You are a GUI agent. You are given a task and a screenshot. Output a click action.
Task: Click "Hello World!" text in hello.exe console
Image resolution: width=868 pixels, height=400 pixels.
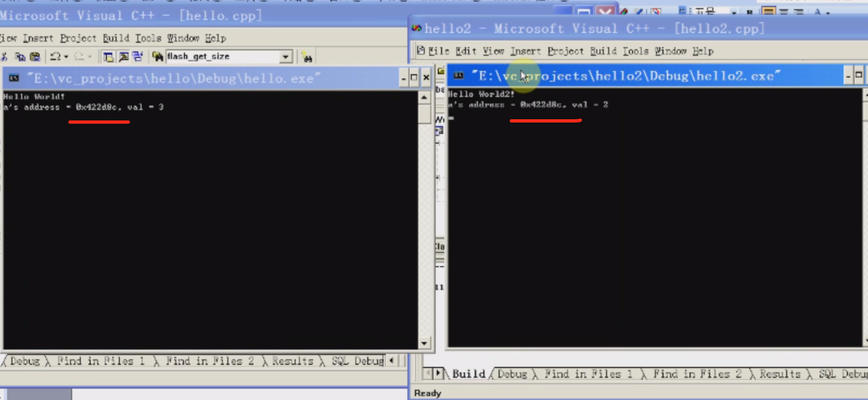(34, 96)
